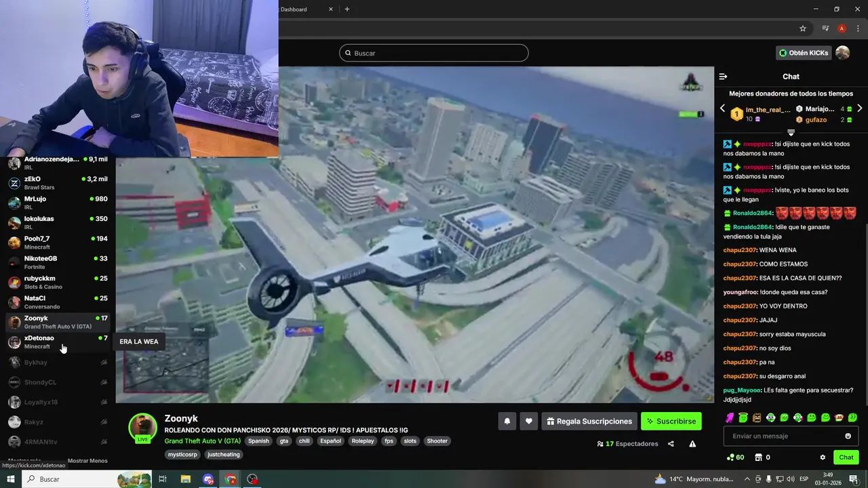Select the slots tag
The width and height of the screenshot is (868, 488).
click(x=410, y=441)
